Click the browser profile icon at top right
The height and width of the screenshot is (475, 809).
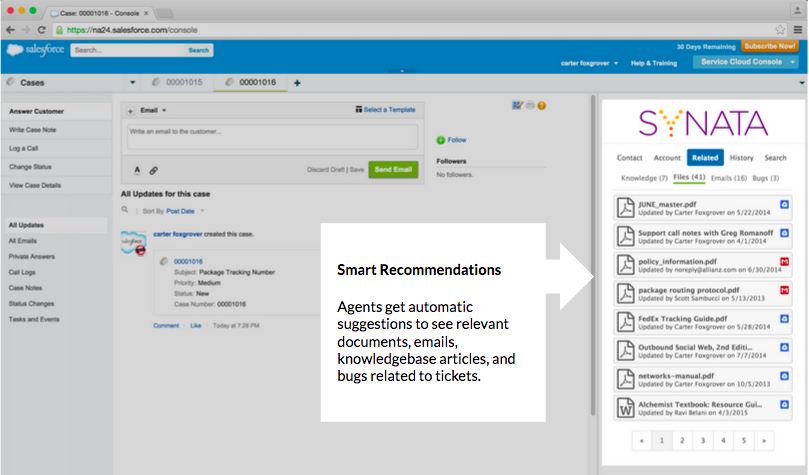coord(798,10)
